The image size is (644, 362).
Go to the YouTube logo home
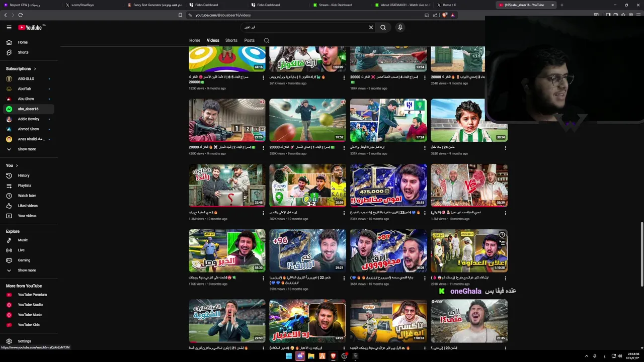pos(31,27)
